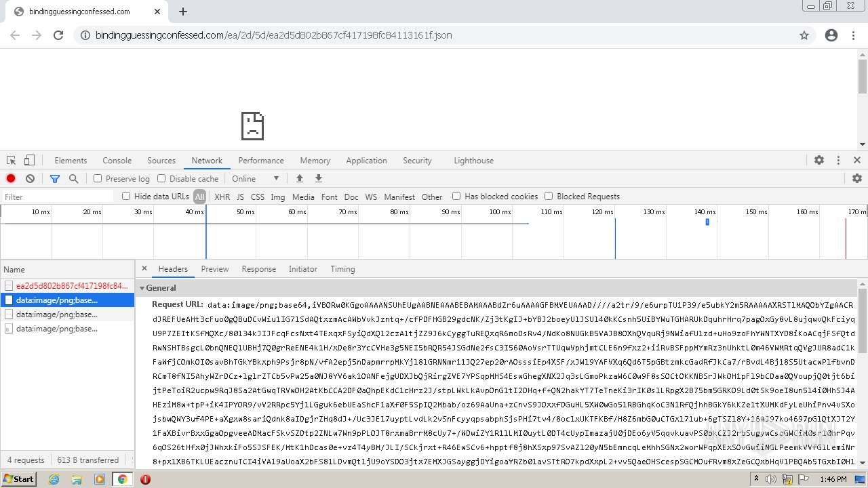Close the request details pane

(x=144, y=269)
